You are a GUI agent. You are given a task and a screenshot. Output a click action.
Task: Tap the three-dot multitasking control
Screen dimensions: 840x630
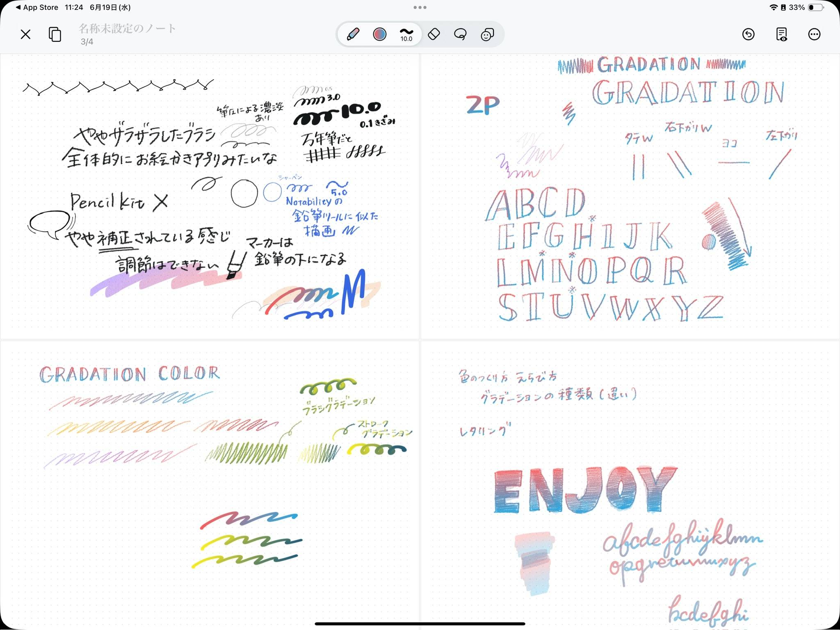pos(420,7)
